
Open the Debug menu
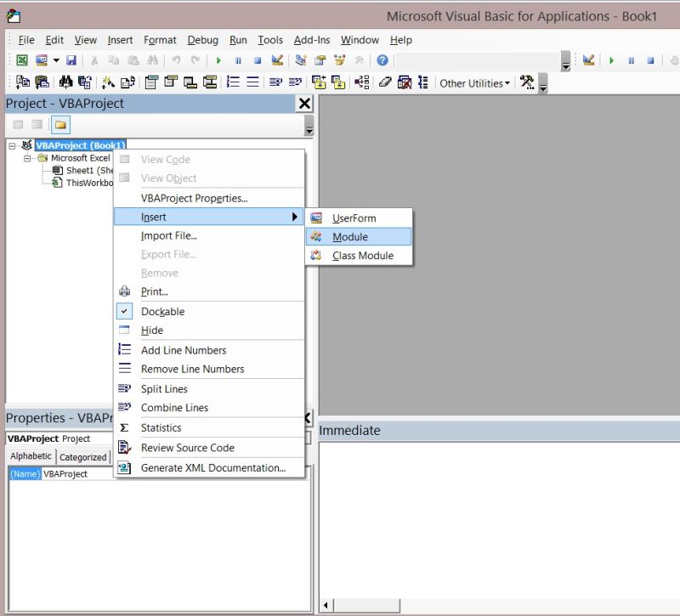click(202, 40)
